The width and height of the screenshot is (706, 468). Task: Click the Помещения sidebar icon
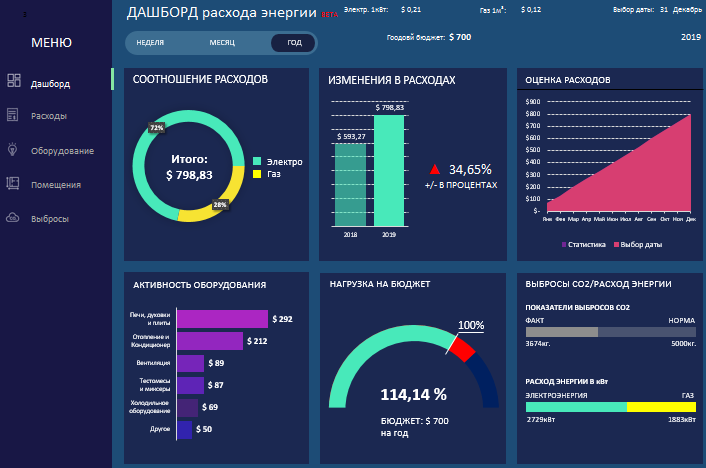(x=13, y=183)
